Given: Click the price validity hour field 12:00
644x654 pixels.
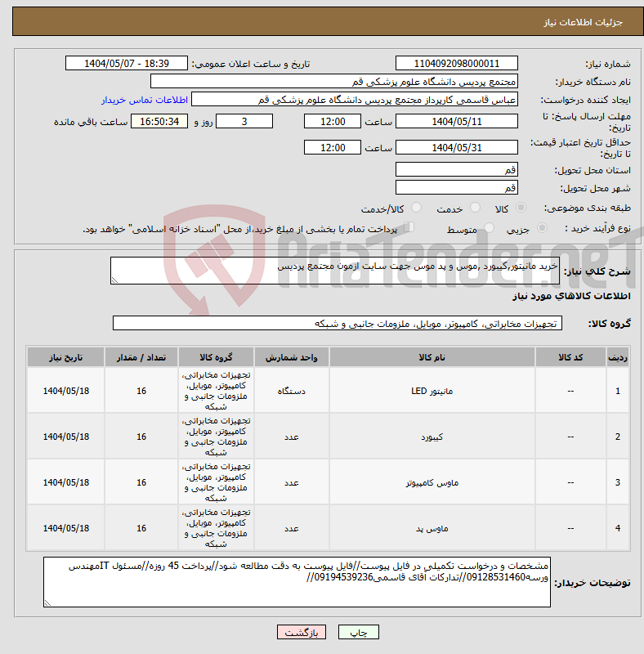Looking at the screenshot, I should 333,147.
